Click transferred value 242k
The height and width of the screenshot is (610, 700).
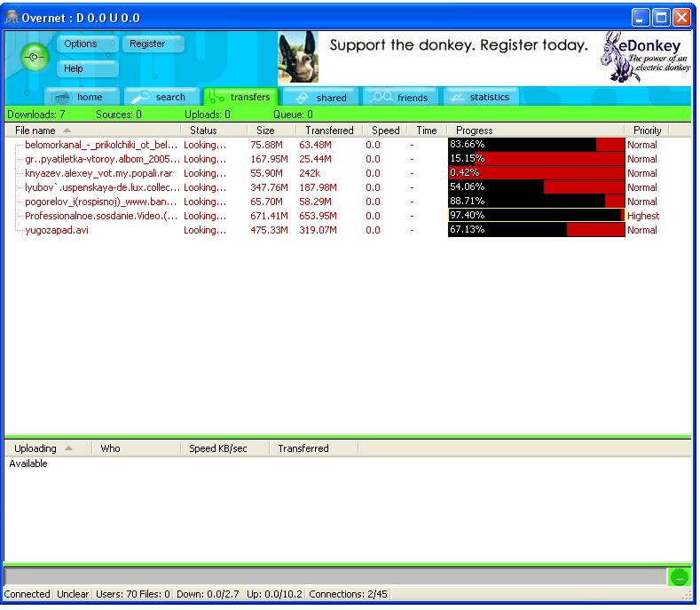click(310, 173)
